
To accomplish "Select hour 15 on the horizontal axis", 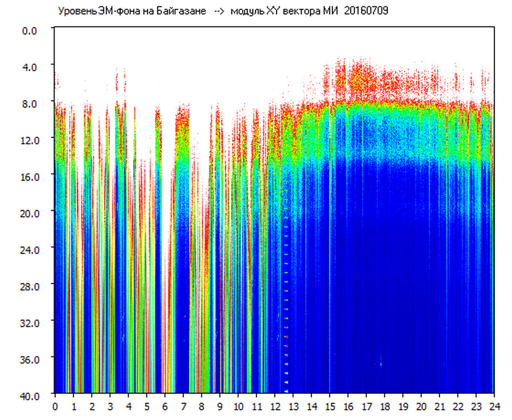I will coord(329,406).
